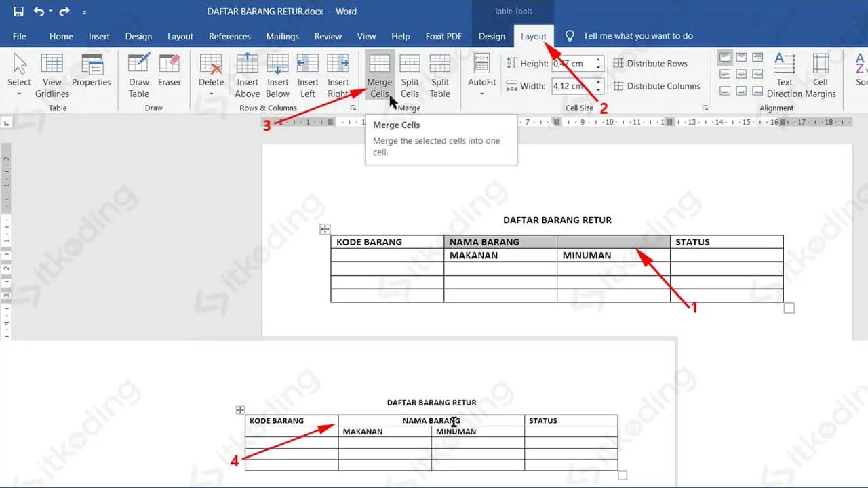Set Align Center Left cell alignment

[725, 74]
